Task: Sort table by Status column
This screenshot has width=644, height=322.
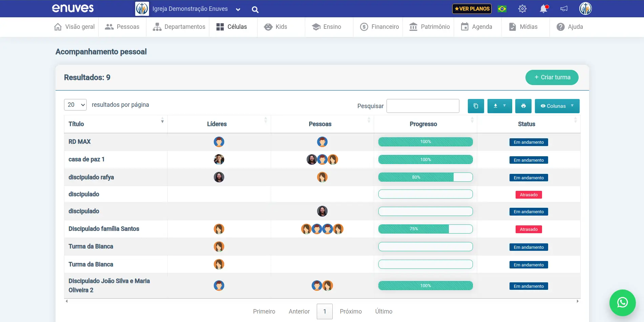Action: pyautogui.click(x=529, y=124)
